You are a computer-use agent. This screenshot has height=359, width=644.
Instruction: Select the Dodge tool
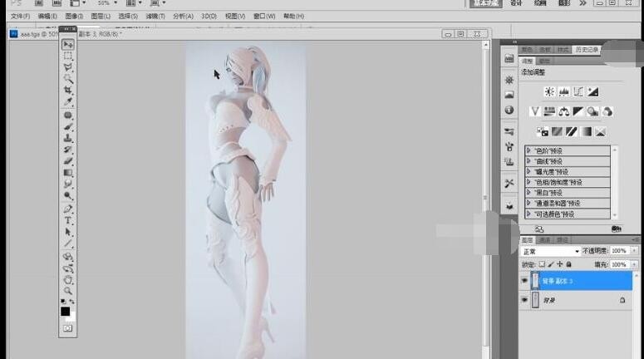point(68,195)
